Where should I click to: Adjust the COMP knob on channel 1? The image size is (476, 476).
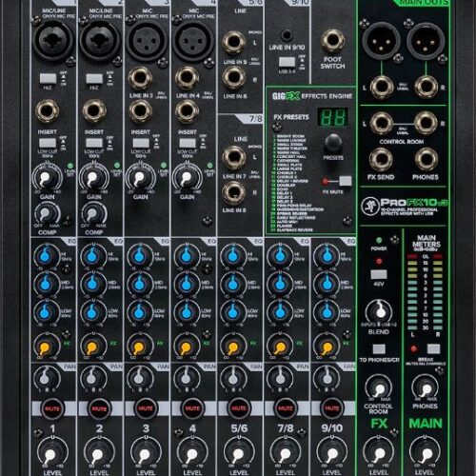47,213
